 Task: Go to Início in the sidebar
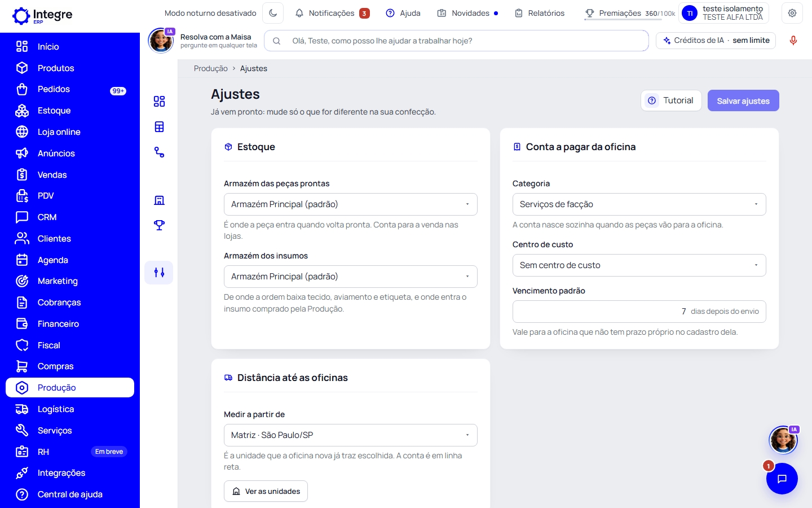coord(70,47)
